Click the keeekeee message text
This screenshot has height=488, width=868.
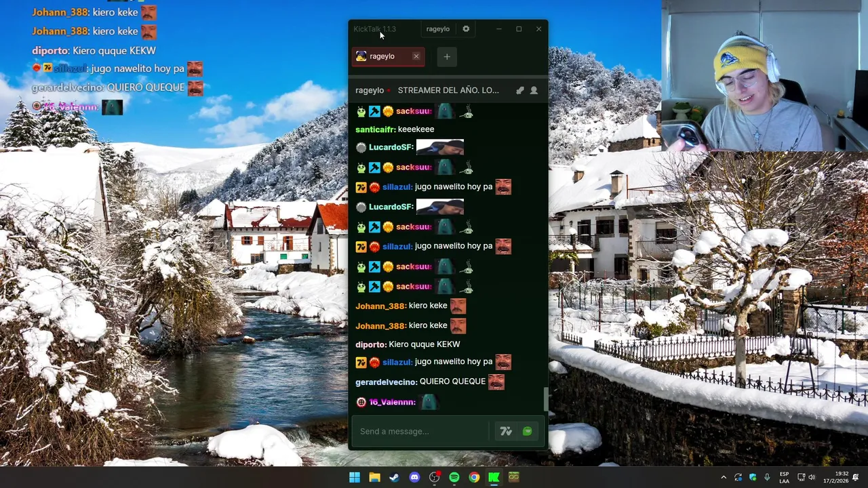coord(416,129)
